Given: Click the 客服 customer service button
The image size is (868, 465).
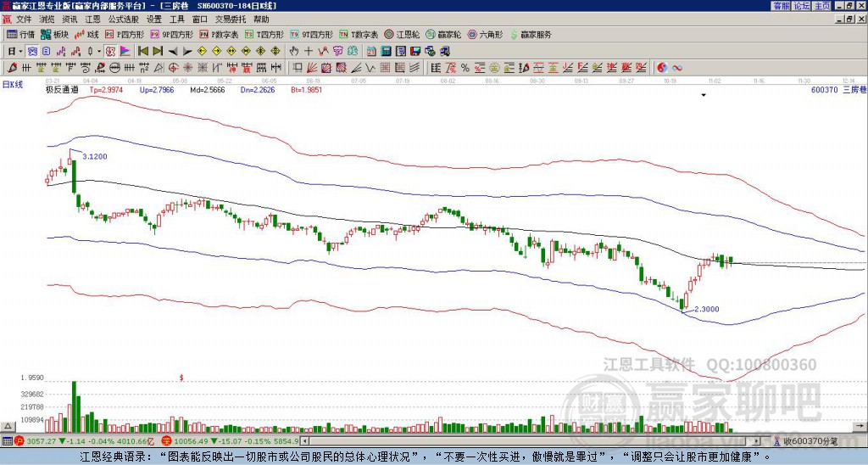Looking at the screenshot, I should [781, 6].
